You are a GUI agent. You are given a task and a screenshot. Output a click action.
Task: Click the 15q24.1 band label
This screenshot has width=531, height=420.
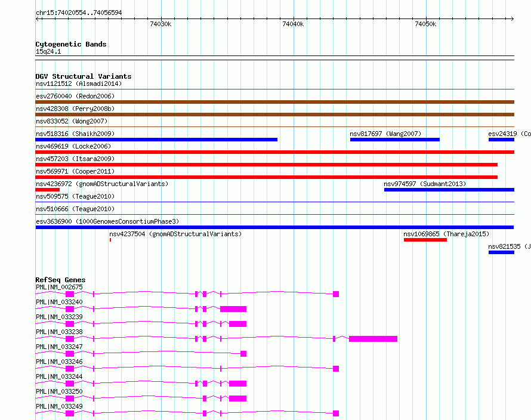tap(48, 51)
